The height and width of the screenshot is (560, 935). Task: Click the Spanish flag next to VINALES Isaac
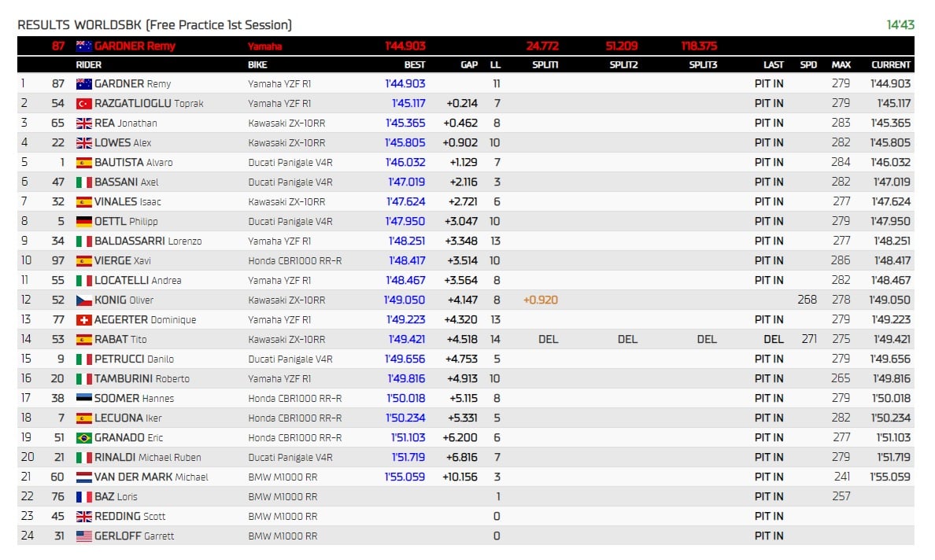click(x=84, y=202)
